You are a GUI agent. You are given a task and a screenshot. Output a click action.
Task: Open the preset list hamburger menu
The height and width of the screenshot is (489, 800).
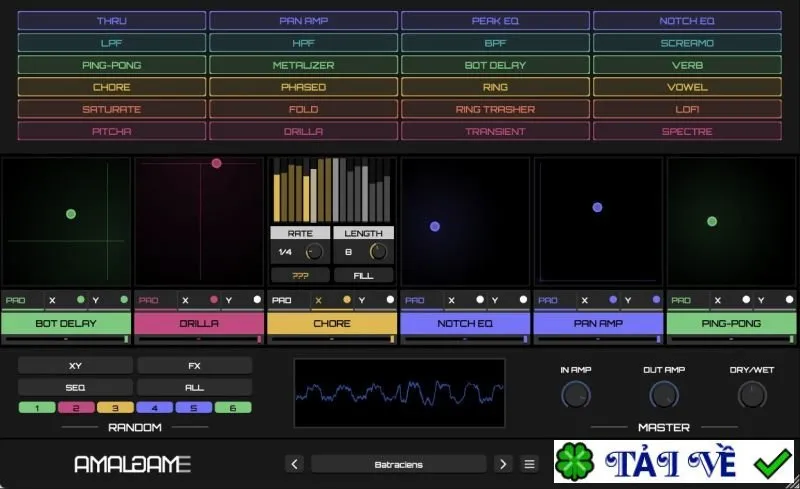(529, 464)
